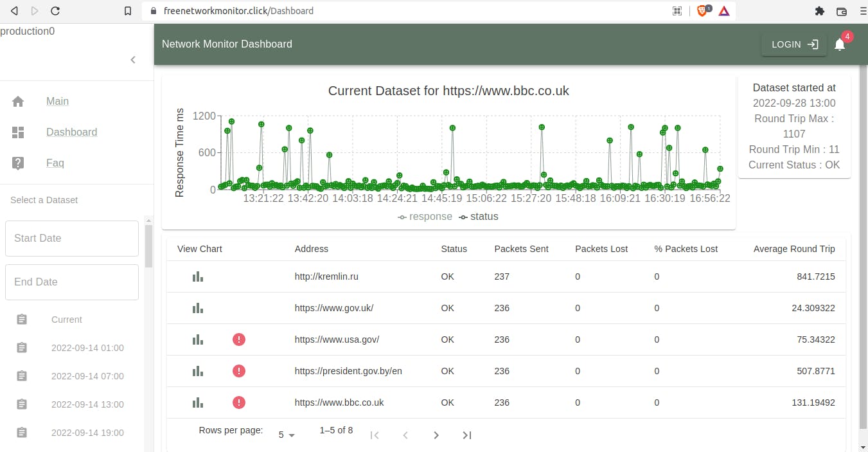Open the Main page from sidebar
The image size is (868, 452).
57,101
